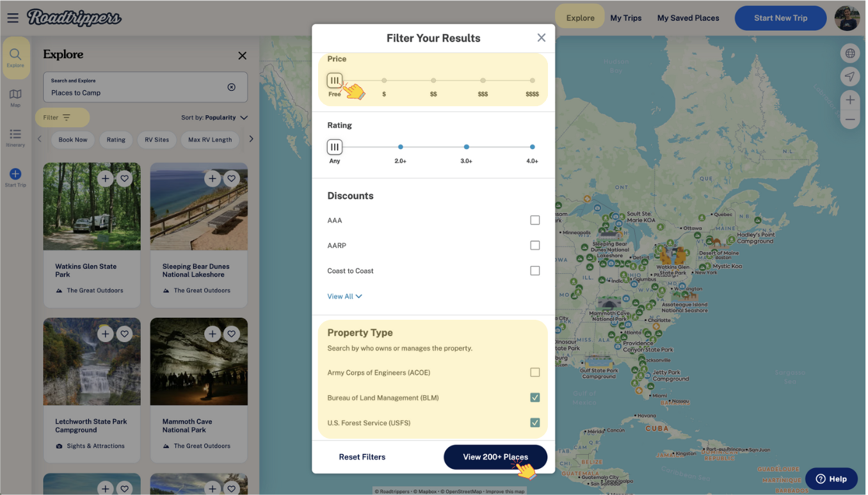
Task: Click Reset Filters
Action: point(362,457)
